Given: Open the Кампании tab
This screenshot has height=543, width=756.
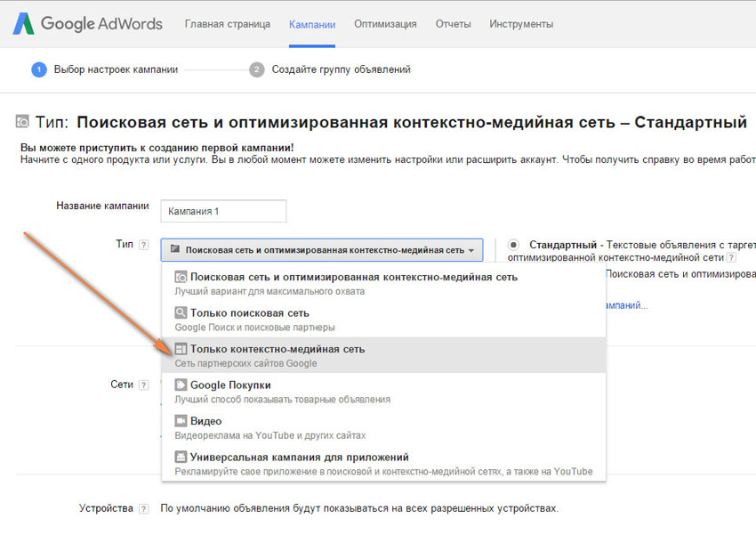Looking at the screenshot, I should [312, 25].
